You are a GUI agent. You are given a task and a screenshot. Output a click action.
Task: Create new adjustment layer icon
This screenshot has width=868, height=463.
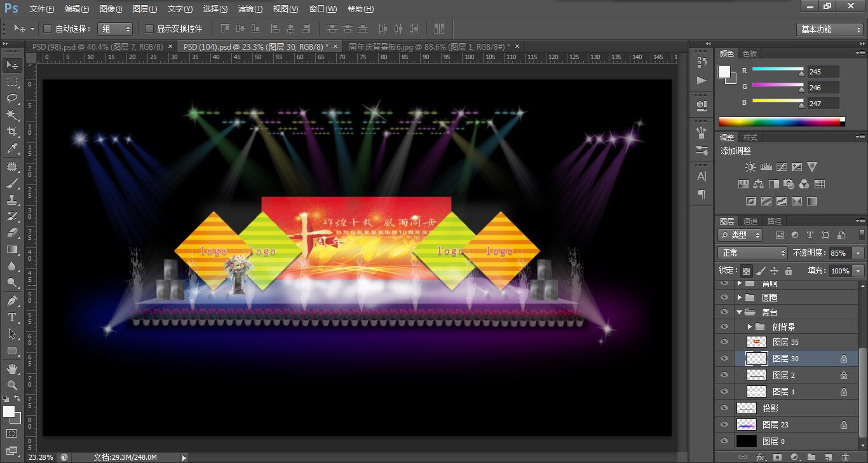point(794,457)
